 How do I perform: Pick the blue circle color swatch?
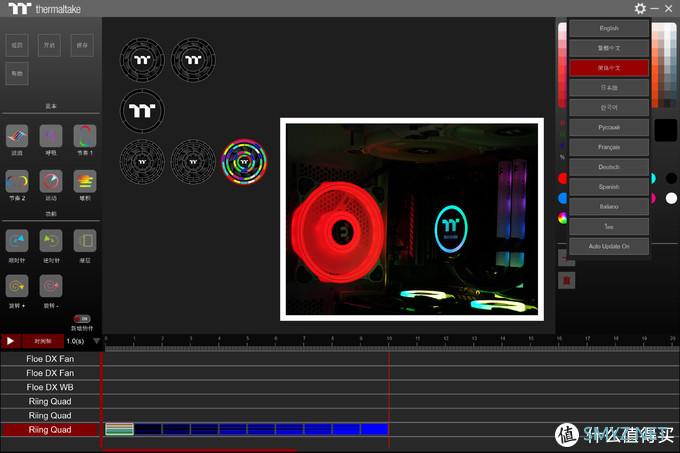pyautogui.click(x=562, y=198)
